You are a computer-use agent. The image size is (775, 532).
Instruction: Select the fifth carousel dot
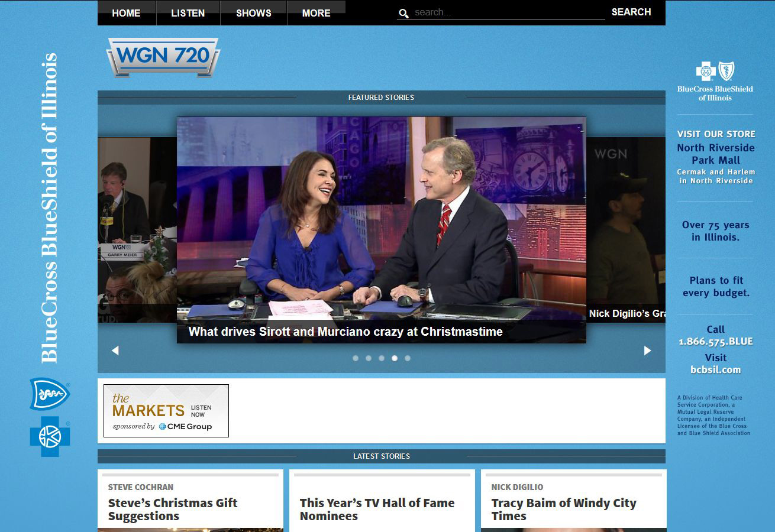(x=408, y=358)
